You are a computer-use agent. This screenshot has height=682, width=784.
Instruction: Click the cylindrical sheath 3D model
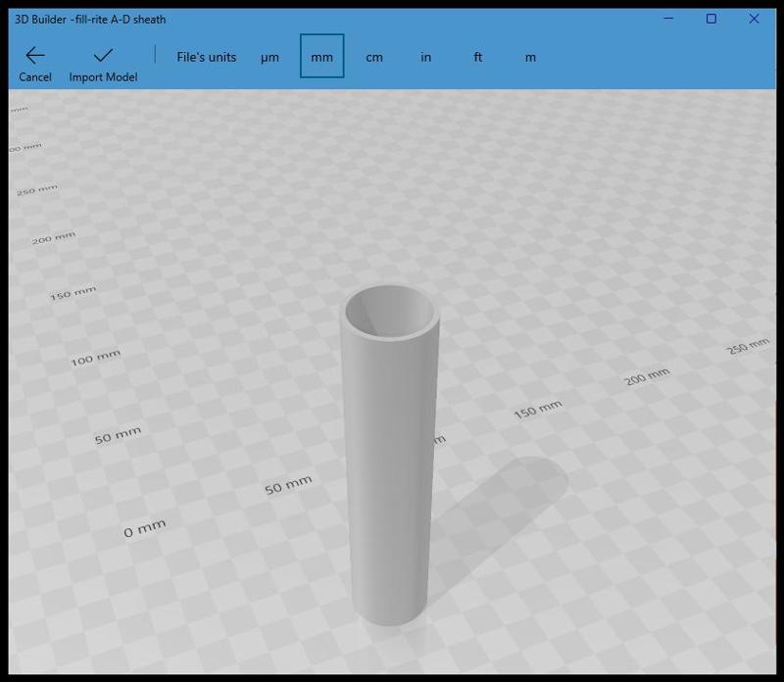click(x=390, y=455)
